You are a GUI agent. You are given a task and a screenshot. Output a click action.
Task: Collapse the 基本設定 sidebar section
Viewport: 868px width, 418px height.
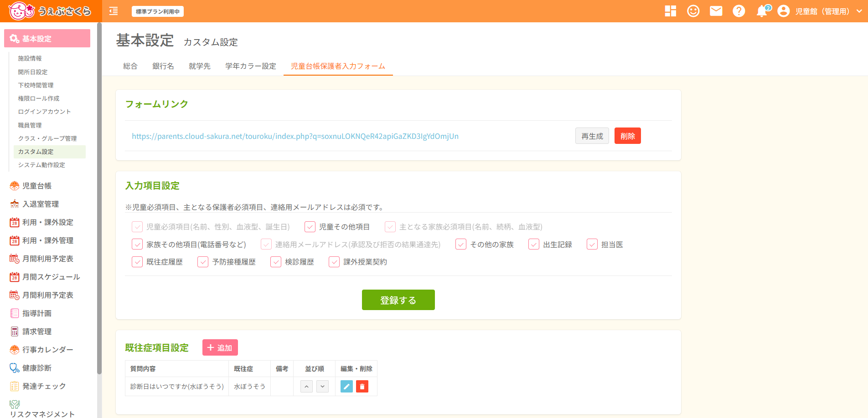(47, 39)
